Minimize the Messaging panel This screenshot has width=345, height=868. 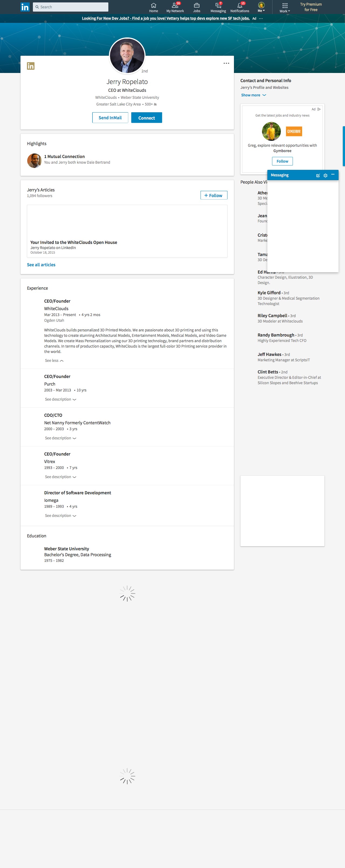[x=333, y=174]
